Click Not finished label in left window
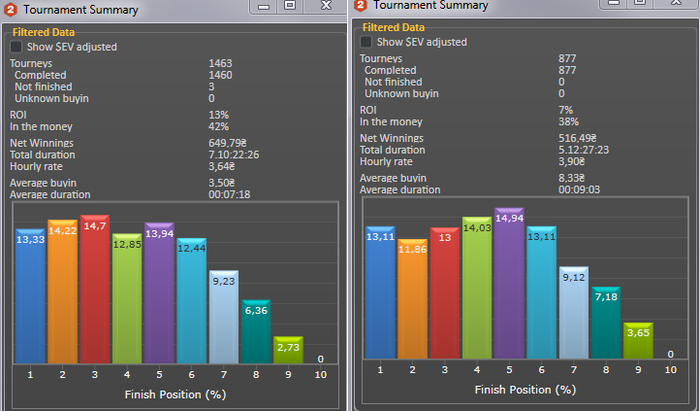Image resolution: width=700 pixels, height=411 pixels. coord(43,87)
